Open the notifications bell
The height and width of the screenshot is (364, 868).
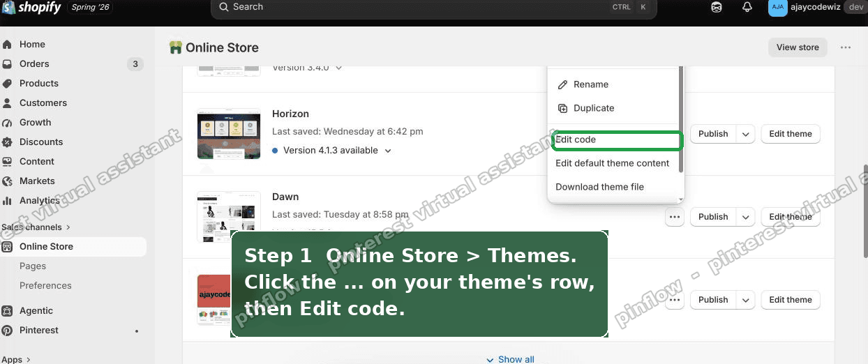(747, 7)
